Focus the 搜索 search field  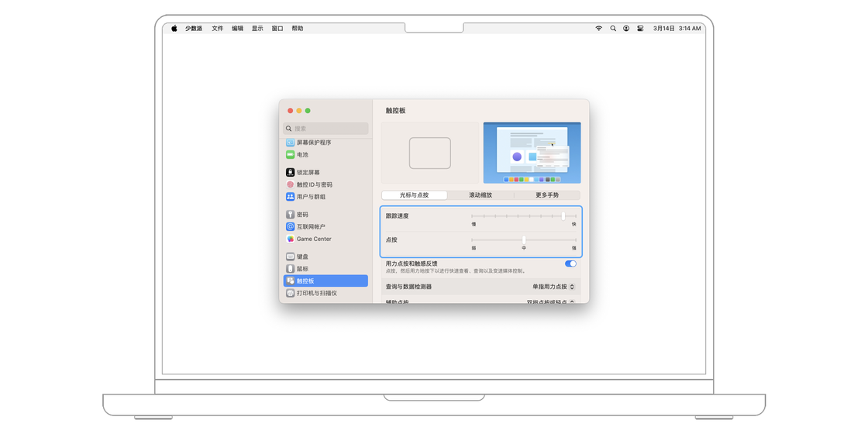[325, 129]
